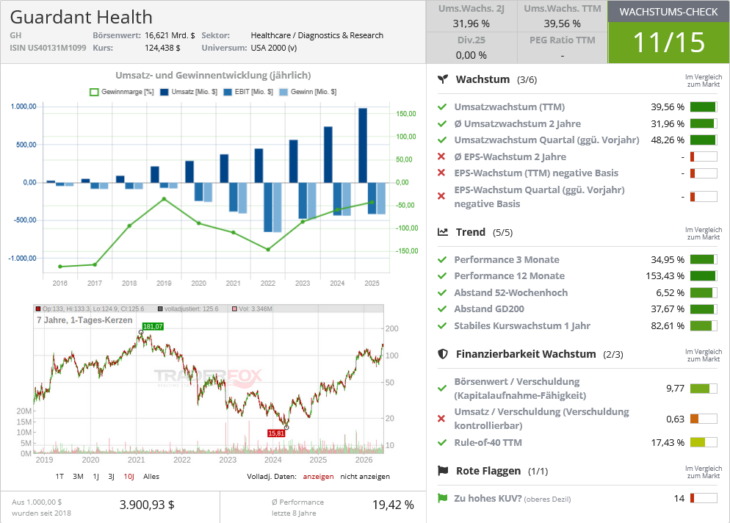
Task: Click the 7 Jahre, 1-Tages-Kerzen label
Action: click(x=84, y=320)
